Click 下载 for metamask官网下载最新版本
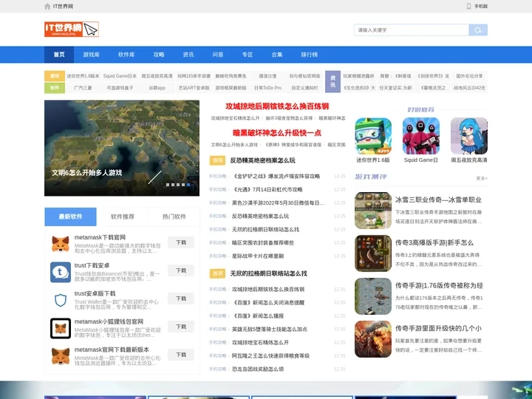 click(x=181, y=355)
